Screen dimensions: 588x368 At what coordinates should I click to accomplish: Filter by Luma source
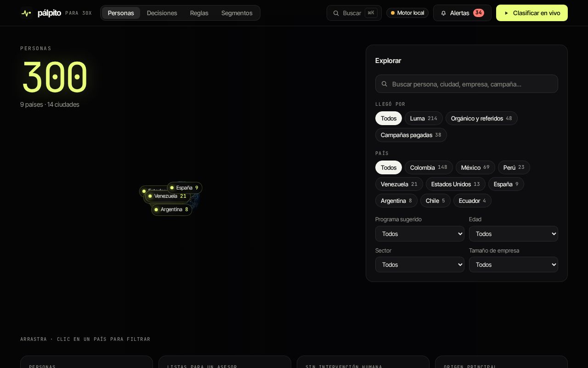(424, 118)
